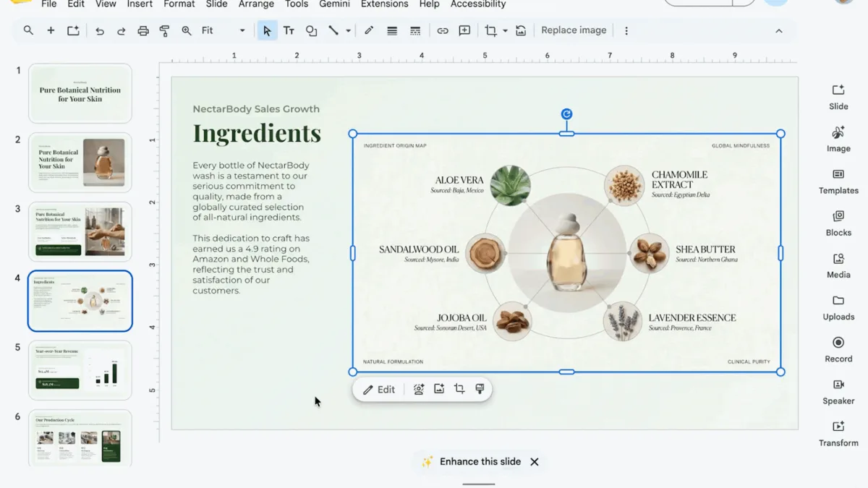Image resolution: width=868 pixels, height=488 pixels.
Task: Collapse the toolbar with the chevron
Action: (779, 31)
